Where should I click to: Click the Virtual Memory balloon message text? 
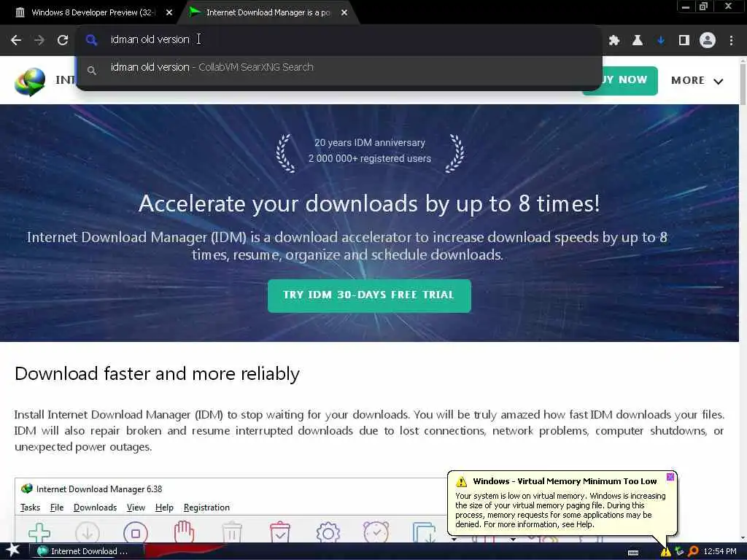[560, 510]
